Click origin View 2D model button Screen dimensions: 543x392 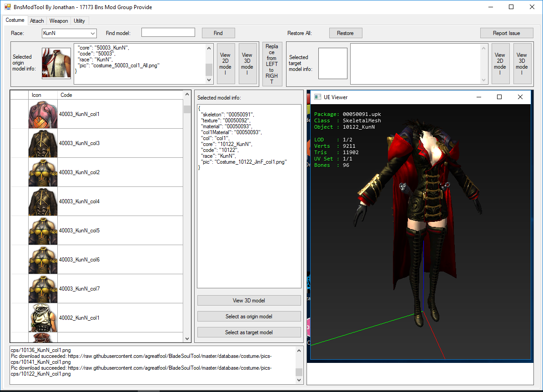point(226,64)
